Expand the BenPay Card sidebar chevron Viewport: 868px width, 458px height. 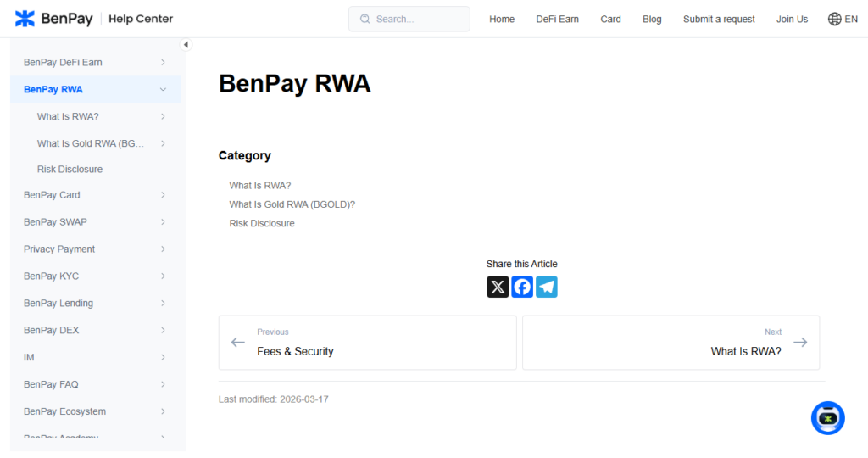pos(163,195)
